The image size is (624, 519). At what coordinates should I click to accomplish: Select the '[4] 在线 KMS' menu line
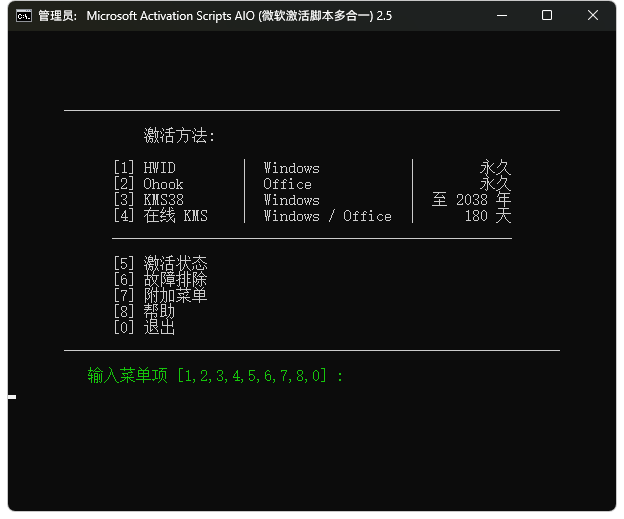coord(160,216)
